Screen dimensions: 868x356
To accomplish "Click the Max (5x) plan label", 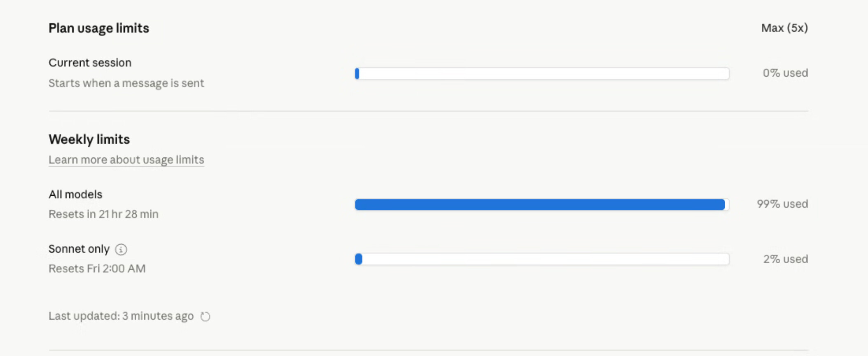I will (784, 28).
